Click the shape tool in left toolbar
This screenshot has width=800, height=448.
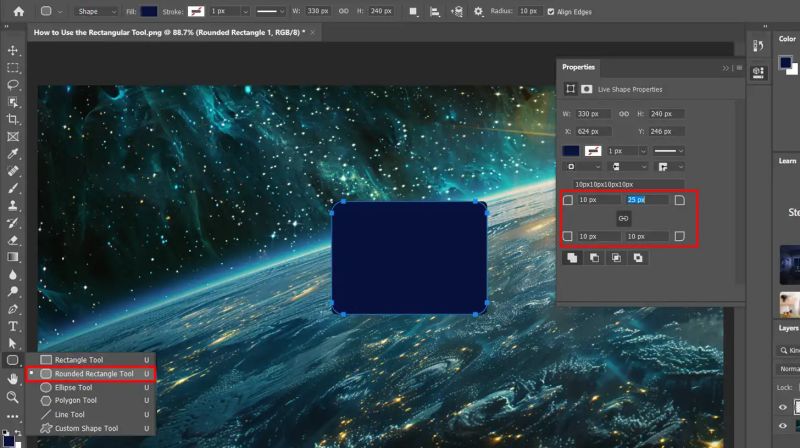coord(13,360)
